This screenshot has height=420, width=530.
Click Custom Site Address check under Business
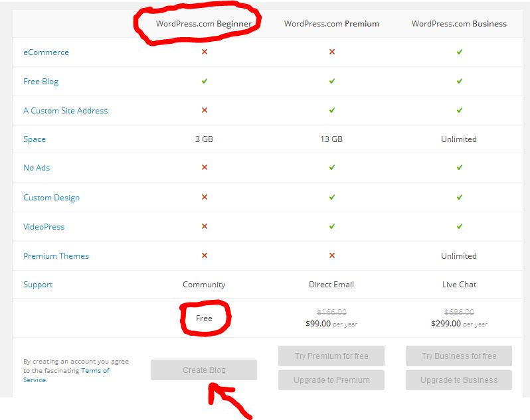point(459,110)
